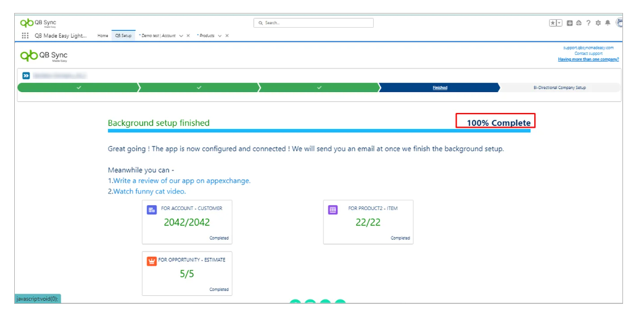Click the Product2 - Item card icon
644x315 pixels.
(x=333, y=210)
